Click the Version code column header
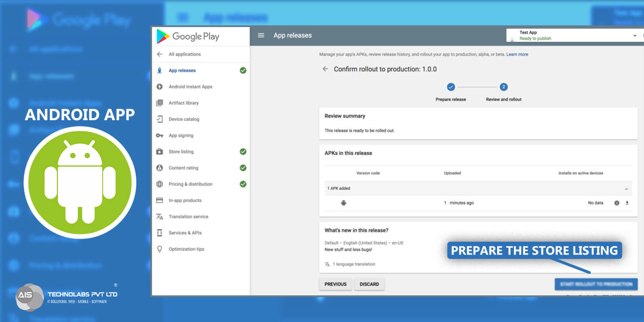644x322 pixels. [368, 173]
